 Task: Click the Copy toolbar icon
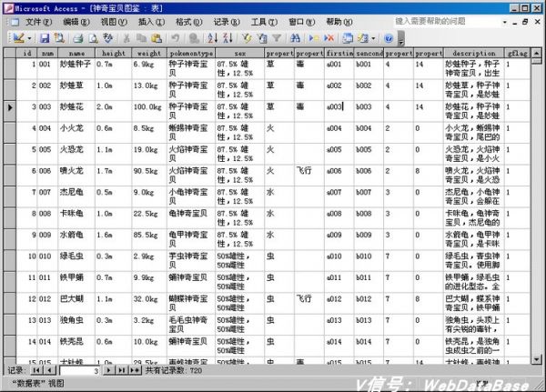(141, 38)
